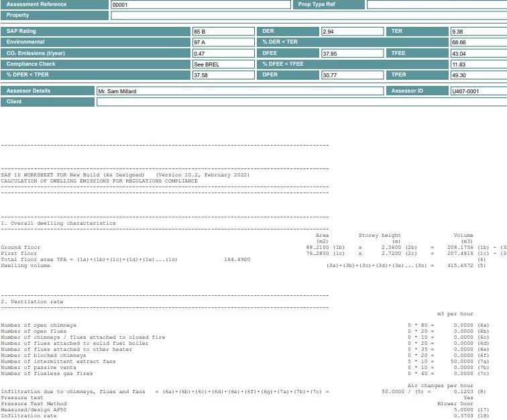Click the '2. Ventilation rate' heading

click(x=32, y=302)
